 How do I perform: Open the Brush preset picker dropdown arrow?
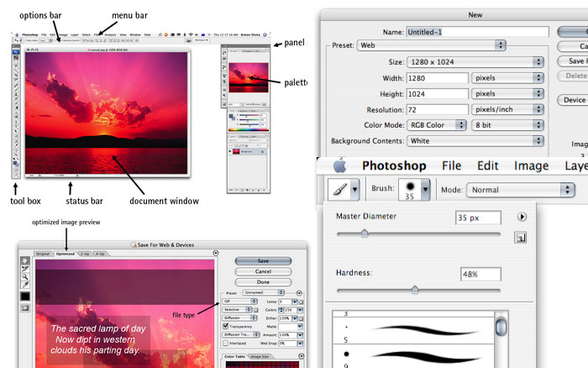click(425, 189)
